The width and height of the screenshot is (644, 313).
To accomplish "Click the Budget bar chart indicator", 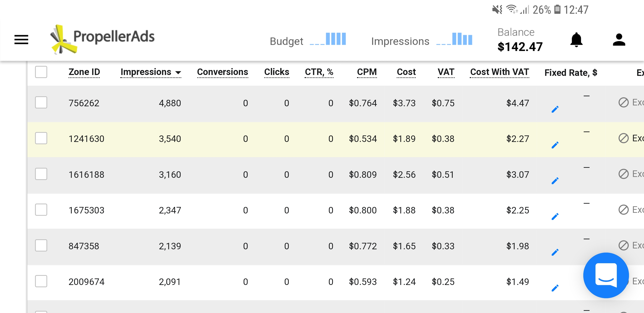I will [x=328, y=39].
